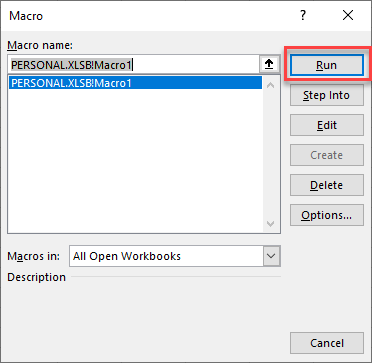Screen dimensions: 372x363
Task: Click the Macro dialog title bar
Action: (x=150, y=15)
